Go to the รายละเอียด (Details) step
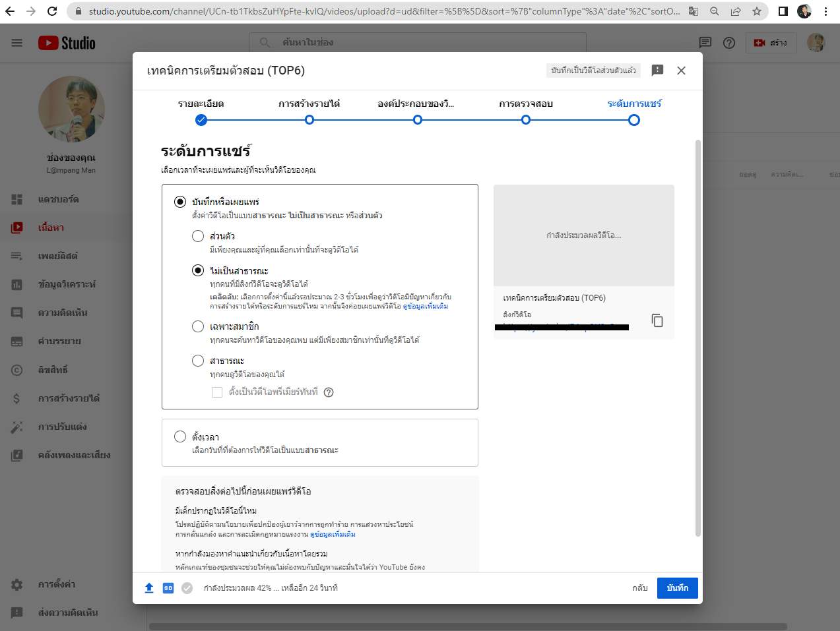 coord(201,120)
